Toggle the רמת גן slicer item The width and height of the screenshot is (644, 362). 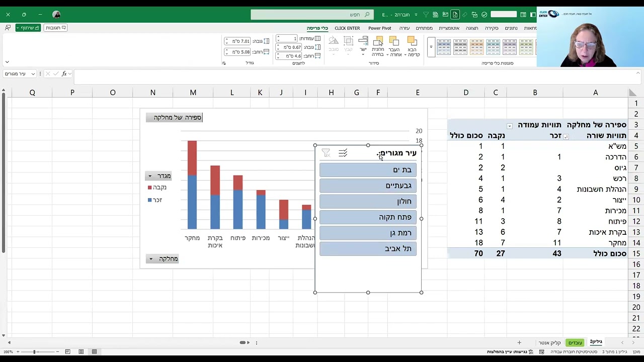368,233
